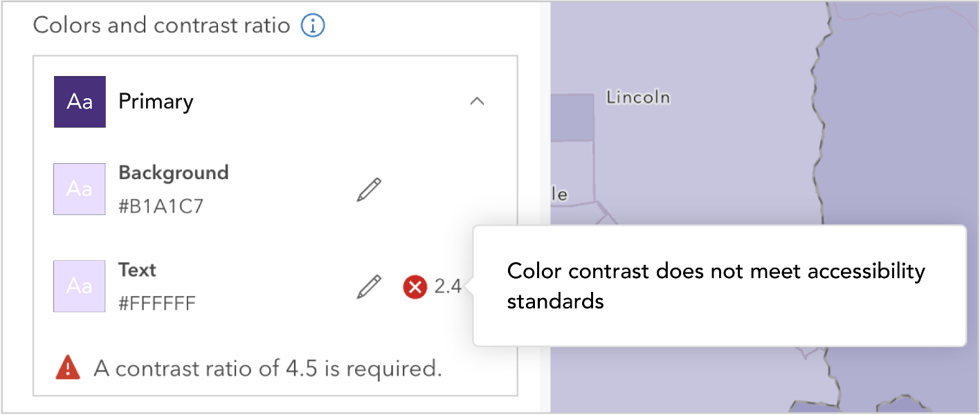Dismiss the accessibility standards tooltip
Screen dimensions: 980x415
[x=718, y=285]
